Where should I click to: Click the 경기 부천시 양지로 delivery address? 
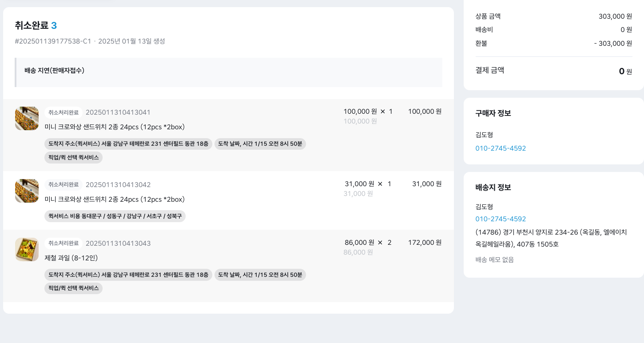pos(551,238)
